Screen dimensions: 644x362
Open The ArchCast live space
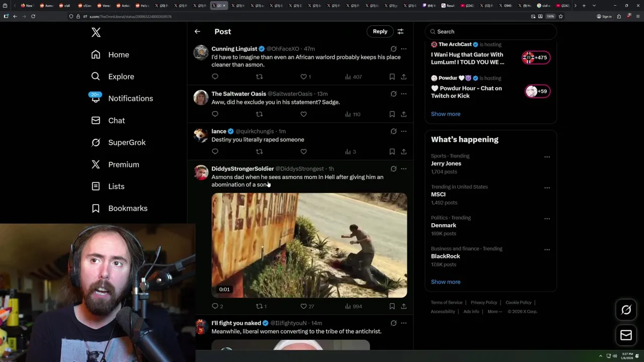491,54
